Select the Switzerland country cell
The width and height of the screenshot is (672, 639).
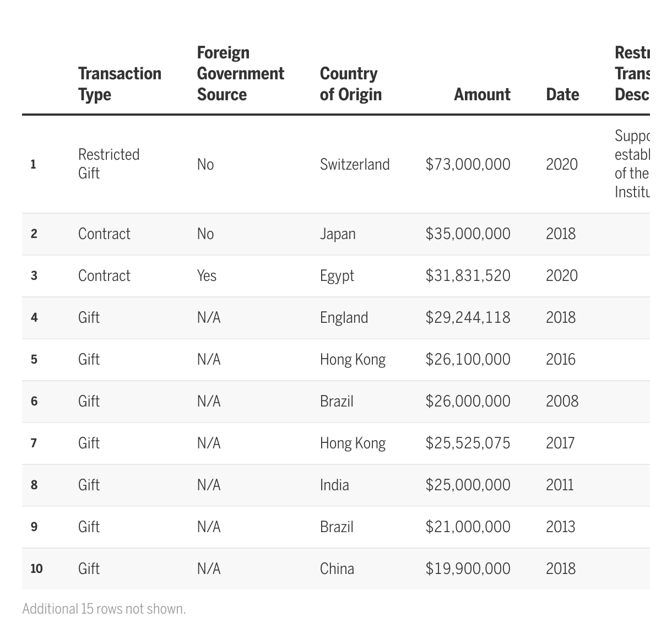tap(354, 164)
